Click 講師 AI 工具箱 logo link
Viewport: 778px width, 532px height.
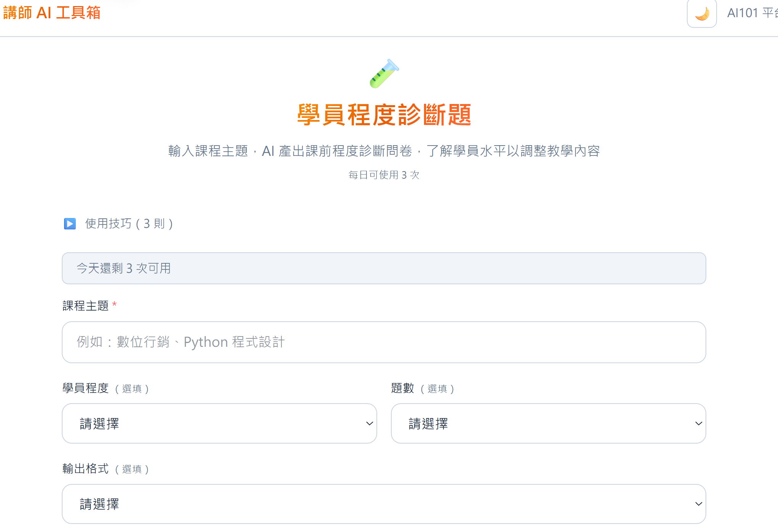tap(51, 13)
